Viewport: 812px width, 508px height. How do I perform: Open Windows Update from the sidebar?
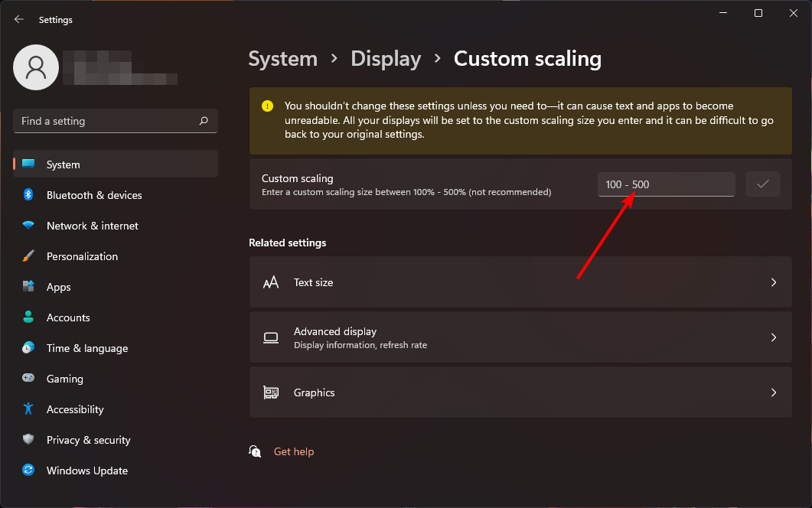[86, 471]
